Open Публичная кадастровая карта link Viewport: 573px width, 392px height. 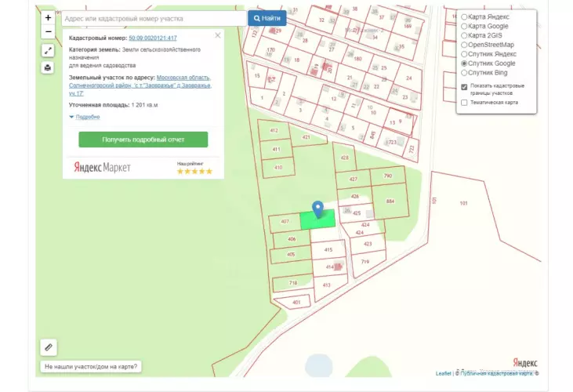496,373
